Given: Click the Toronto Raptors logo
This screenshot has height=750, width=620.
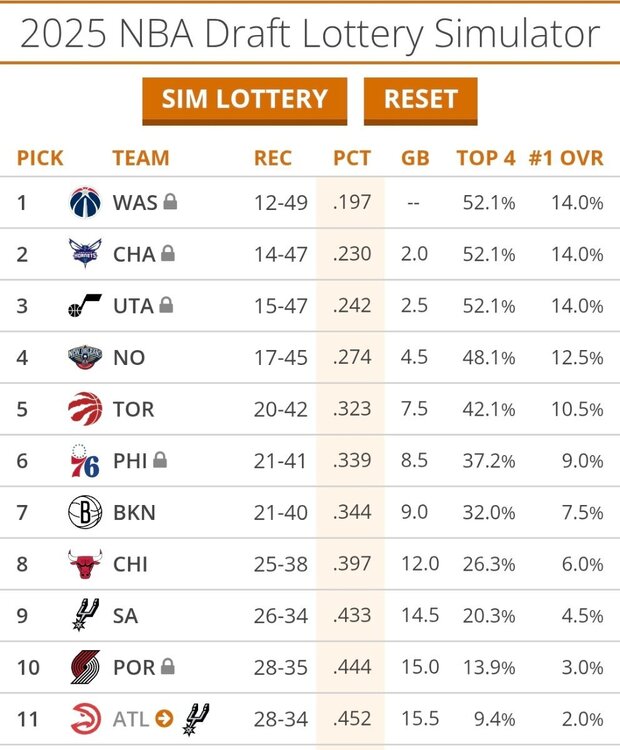Looking at the screenshot, I should point(85,410).
